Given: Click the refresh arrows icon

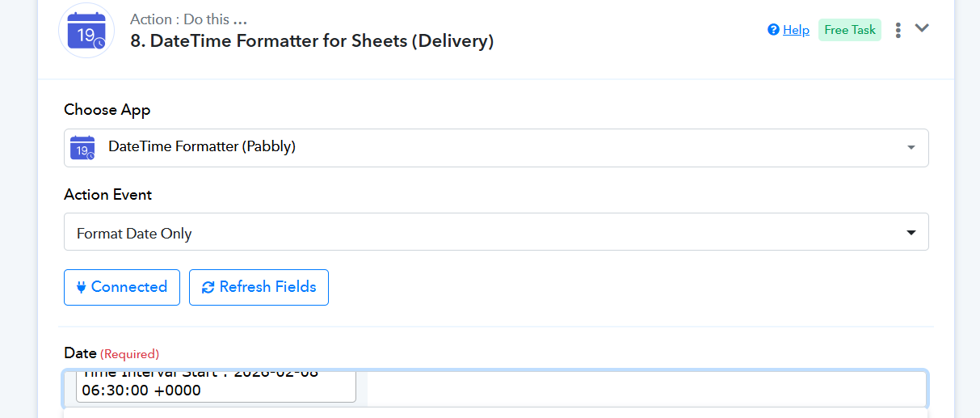Looking at the screenshot, I should pos(208,287).
